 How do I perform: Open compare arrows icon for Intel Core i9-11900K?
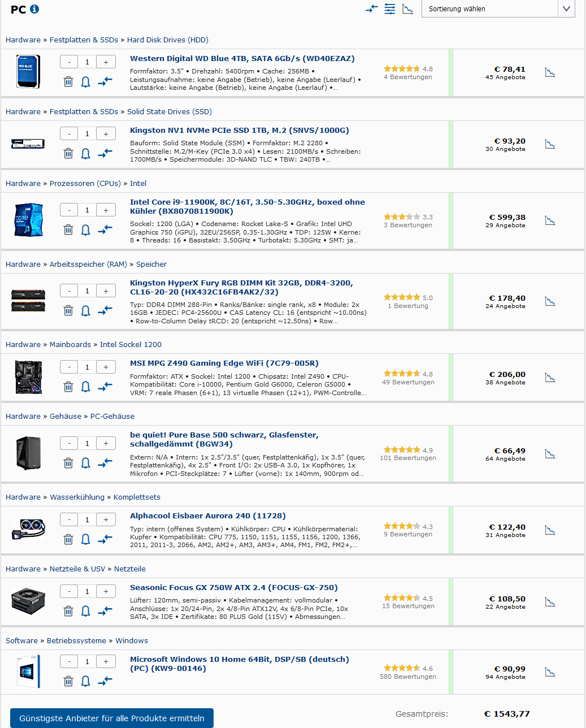(105, 229)
